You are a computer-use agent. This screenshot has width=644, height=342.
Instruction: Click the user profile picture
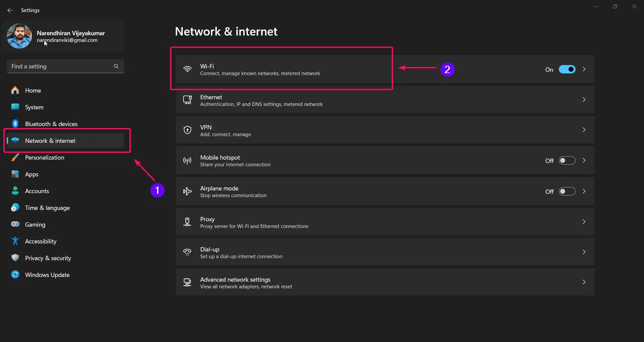click(x=19, y=36)
